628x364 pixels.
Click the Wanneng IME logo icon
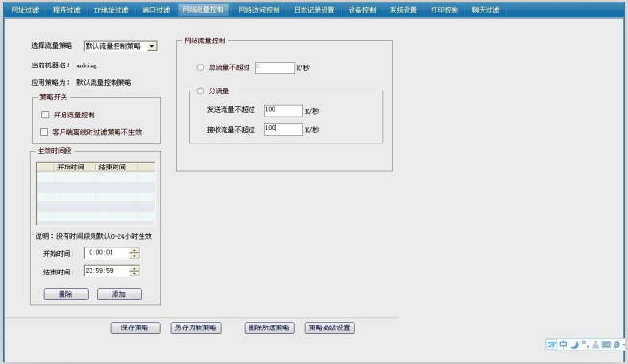(552, 345)
